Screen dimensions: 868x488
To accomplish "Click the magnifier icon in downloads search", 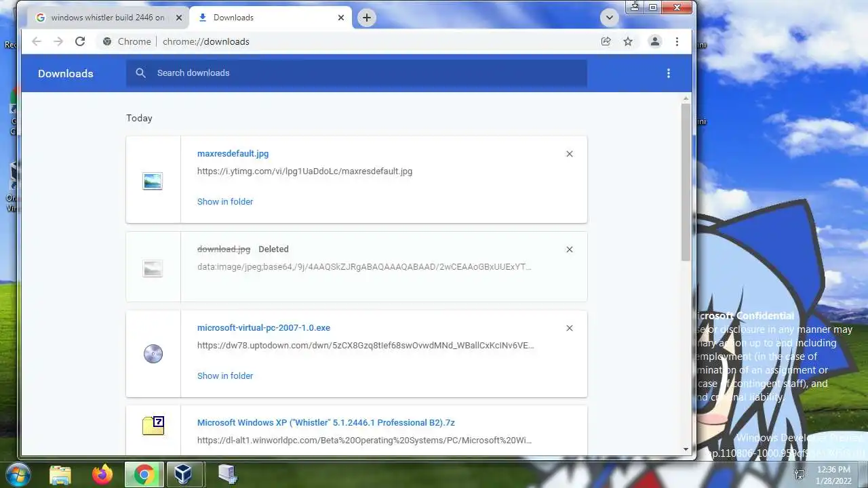I will 140,73.
